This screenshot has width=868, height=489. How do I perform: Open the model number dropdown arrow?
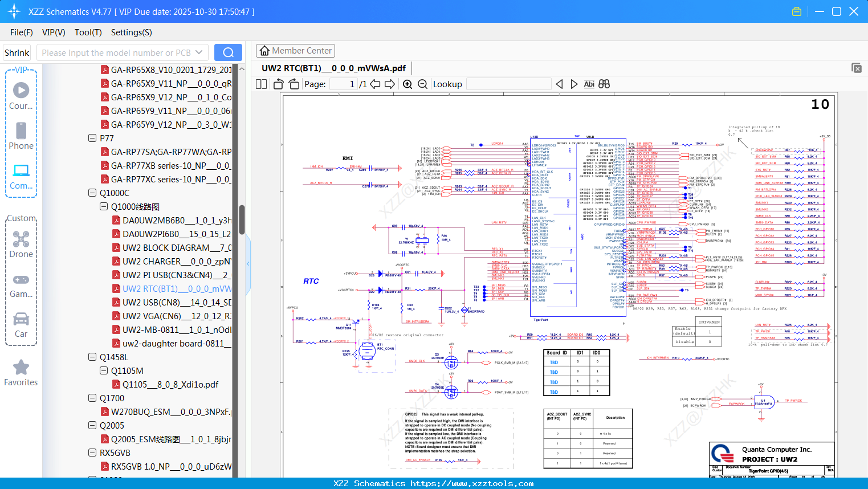coord(199,52)
